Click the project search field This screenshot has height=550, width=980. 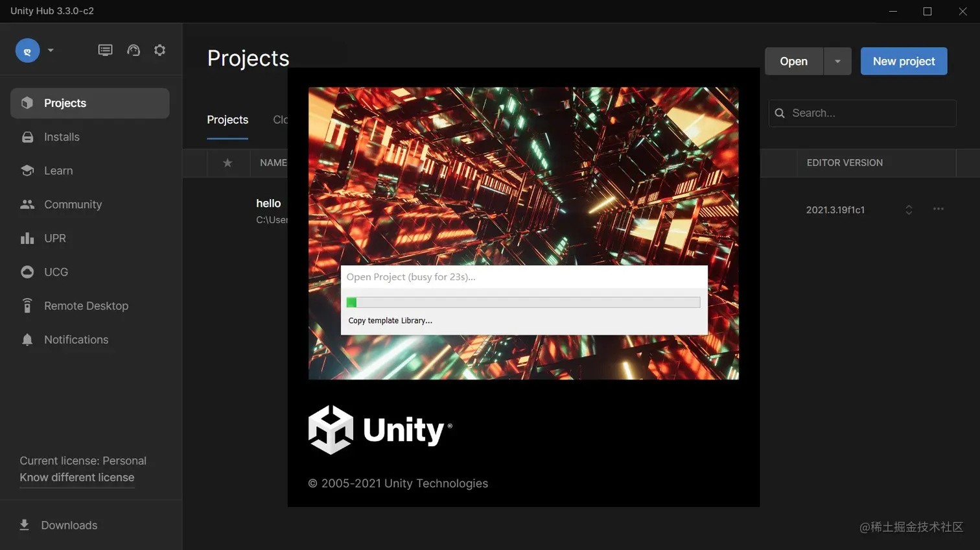(861, 113)
